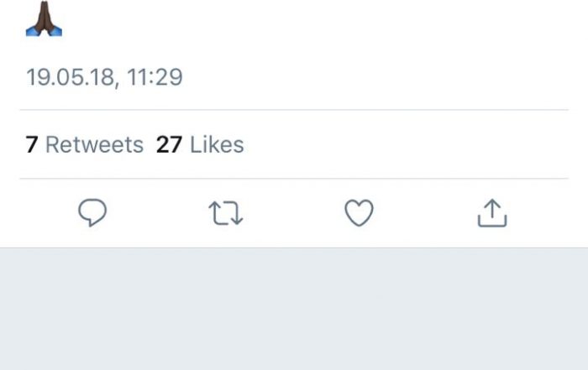Retweet using the two-arrows icon

coord(226,214)
